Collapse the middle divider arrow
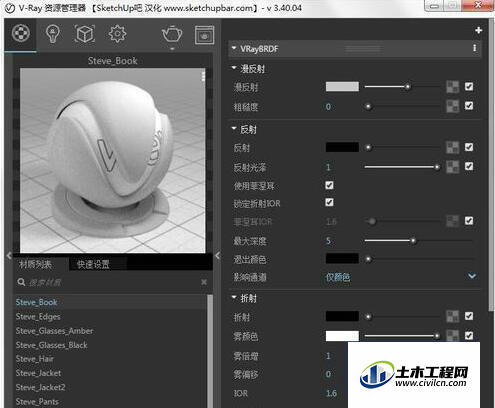 [217, 256]
